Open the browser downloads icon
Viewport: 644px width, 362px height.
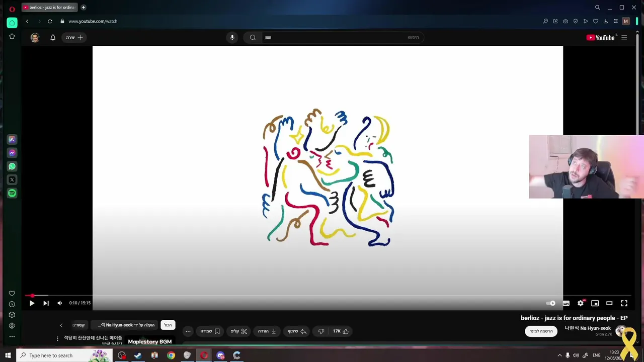(606, 21)
